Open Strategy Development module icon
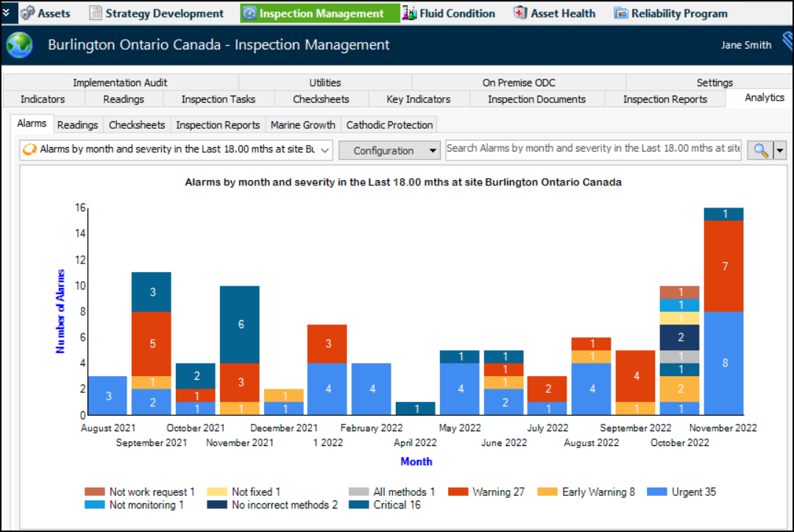Screen dimensions: 794x532 pos(96,13)
